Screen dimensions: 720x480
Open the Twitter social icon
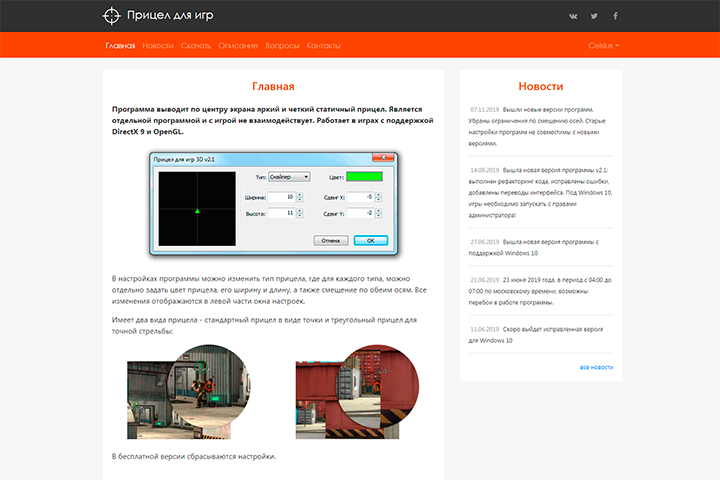[x=594, y=16]
